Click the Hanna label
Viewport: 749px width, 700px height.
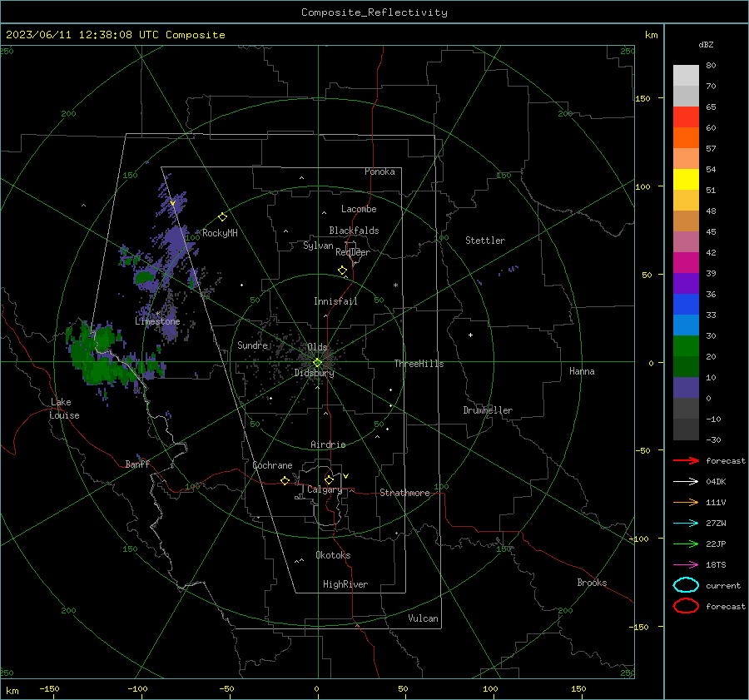click(x=582, y=371)
